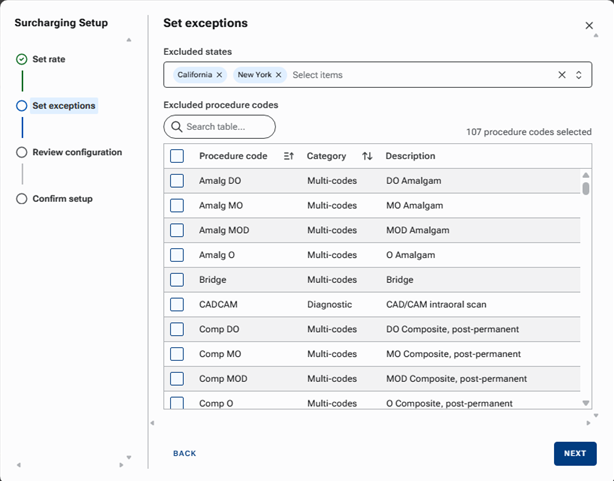Click the main panel scroll down arrow
The width and height of the screenshot is (614, 481).
click(596, 416)
